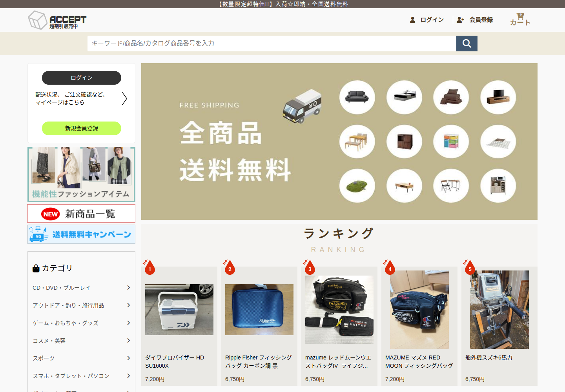Select the kotatsu blanket circle icon
This screenshot has height=392, width=565.
[x=498, y=142]
